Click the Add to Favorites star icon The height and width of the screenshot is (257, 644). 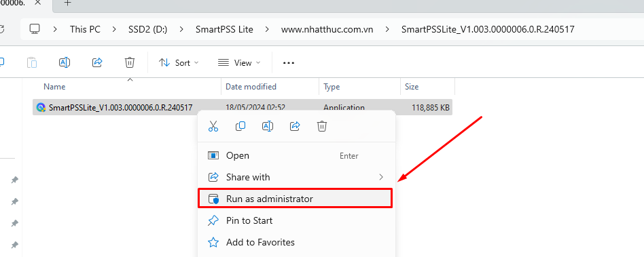tap(213, 243)
